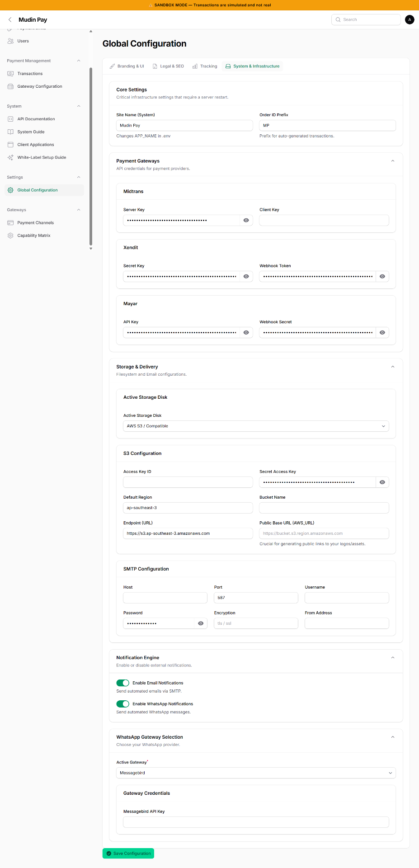Click the System Guide book icon
Viewport: 419px width, 868px height.
10,132
